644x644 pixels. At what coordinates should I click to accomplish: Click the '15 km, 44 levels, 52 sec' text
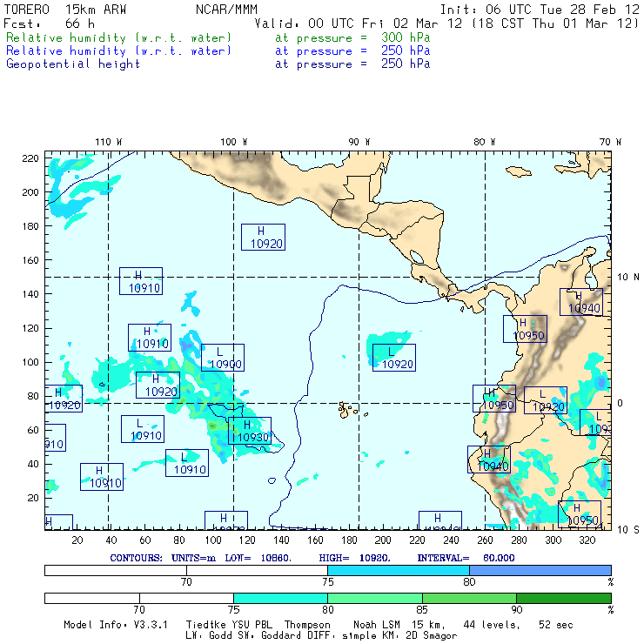(492, 625)
